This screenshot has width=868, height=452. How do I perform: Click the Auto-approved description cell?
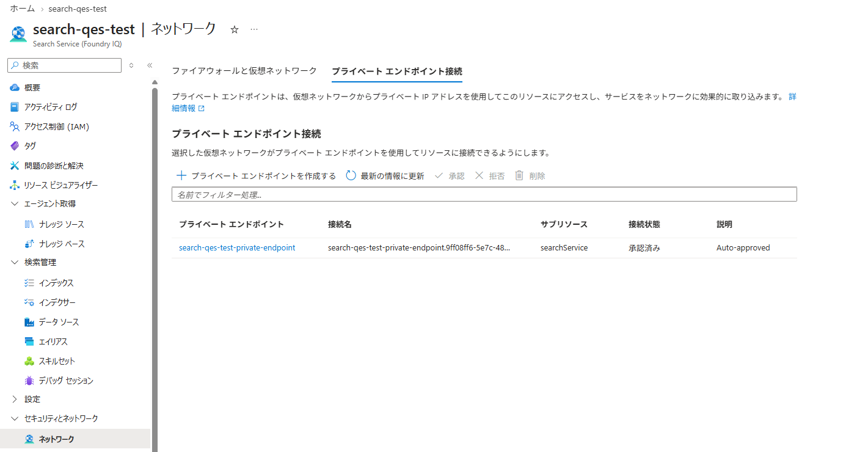pos(743,248)
